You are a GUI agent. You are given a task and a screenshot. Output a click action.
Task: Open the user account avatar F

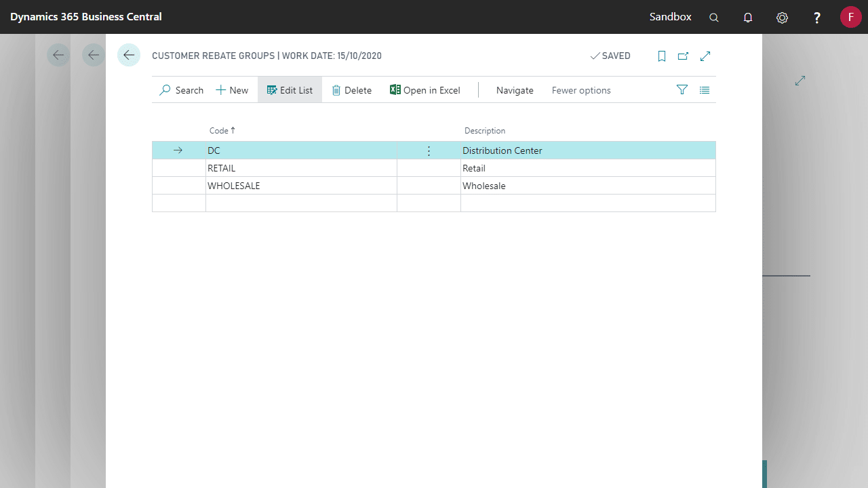point(850,17)
